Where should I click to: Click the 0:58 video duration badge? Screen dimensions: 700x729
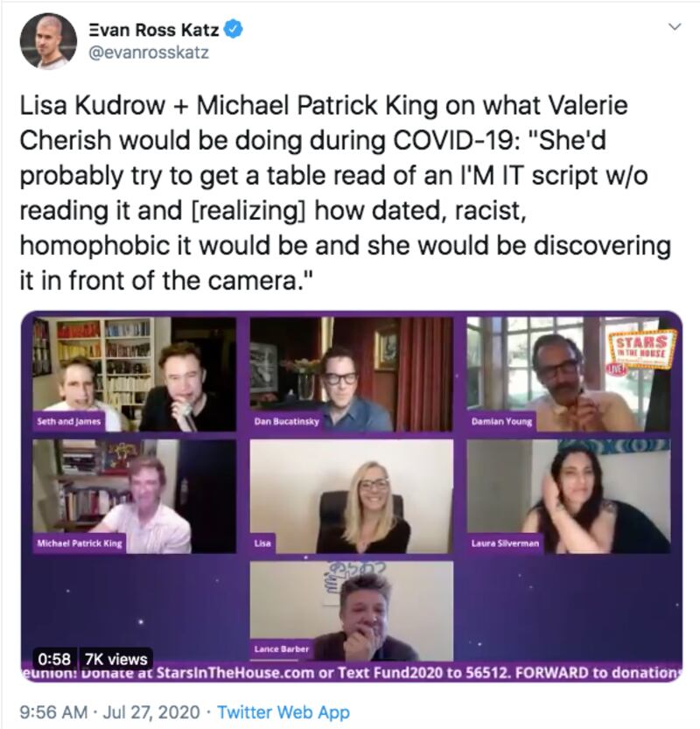pyautogui.click(x=54, y=659)
